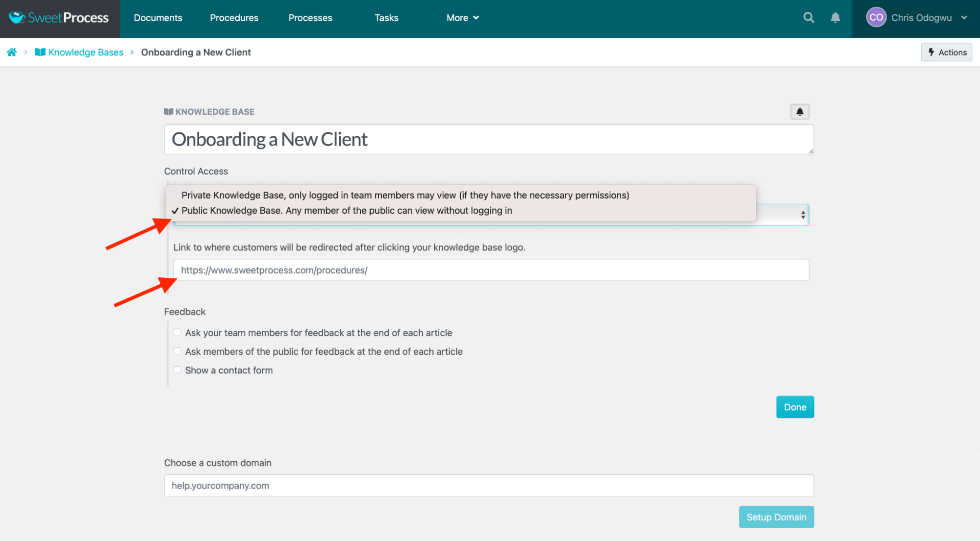
Task: Enable asking team members for feedback
Action: coord(176,332)
